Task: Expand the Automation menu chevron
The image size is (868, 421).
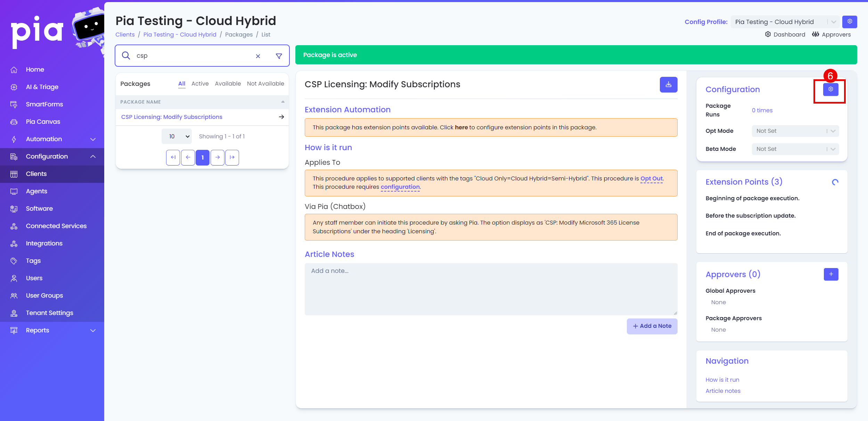Action: coord(93,139)
